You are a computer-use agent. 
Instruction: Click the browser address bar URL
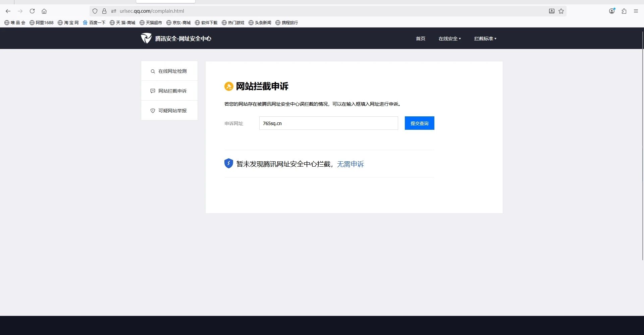tap(152, 11)
